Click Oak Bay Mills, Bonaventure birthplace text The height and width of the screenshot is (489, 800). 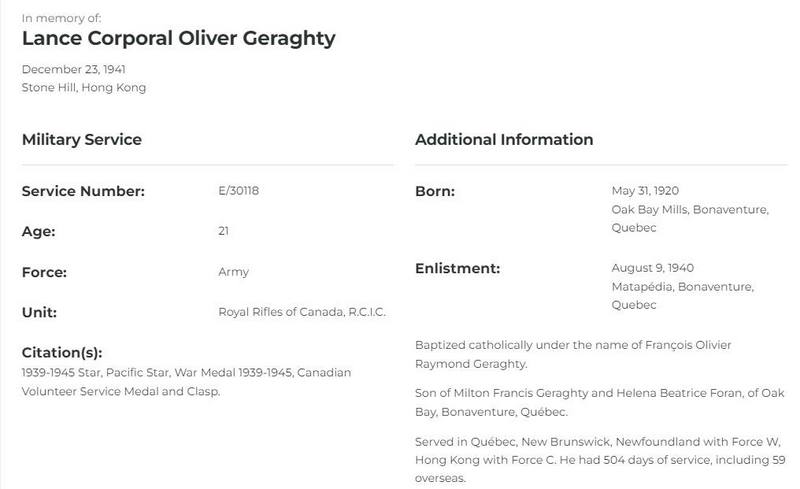pyautogui.click(x=690, y=210)
